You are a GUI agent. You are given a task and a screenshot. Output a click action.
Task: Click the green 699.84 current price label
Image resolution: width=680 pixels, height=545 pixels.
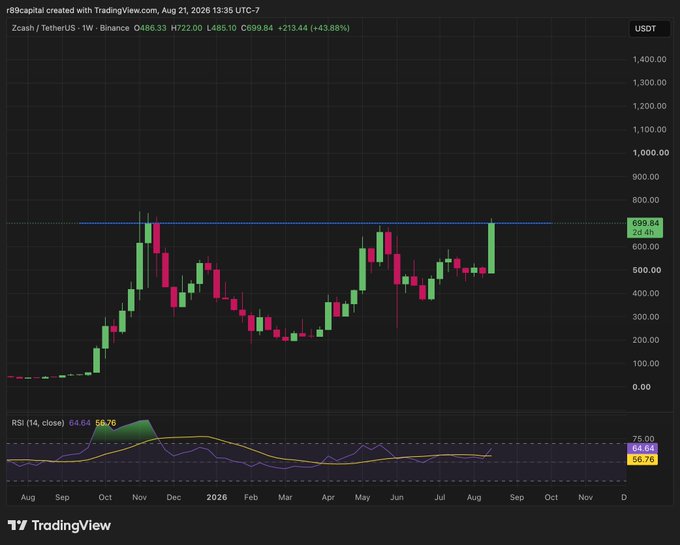click(645, 223)
